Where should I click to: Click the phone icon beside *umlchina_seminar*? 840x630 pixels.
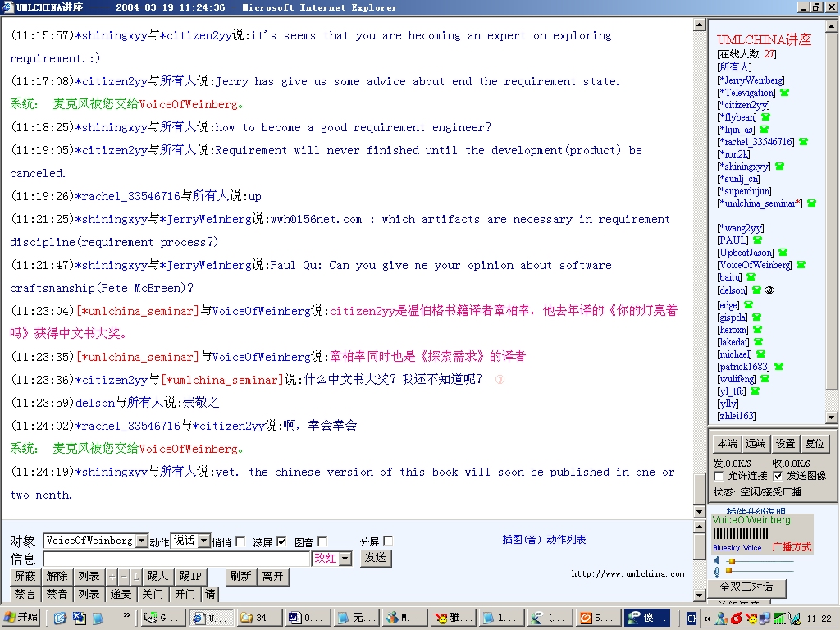[811, 203]
